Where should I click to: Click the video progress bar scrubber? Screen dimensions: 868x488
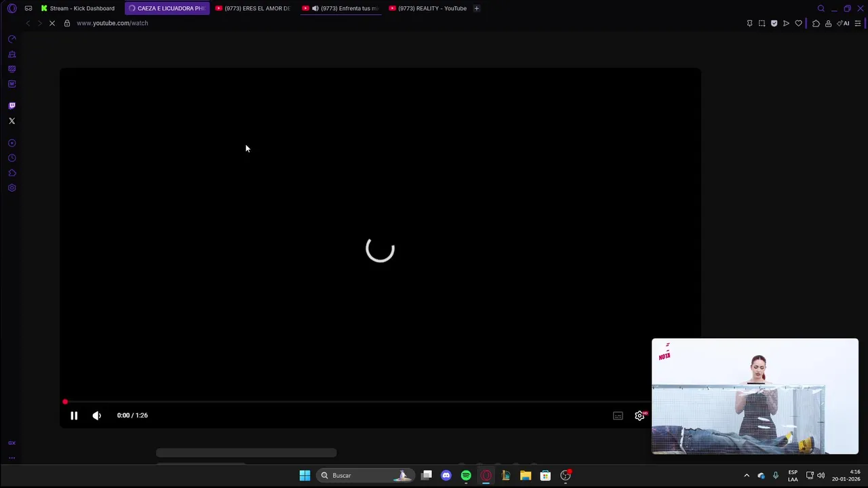(x=65, y=402)
